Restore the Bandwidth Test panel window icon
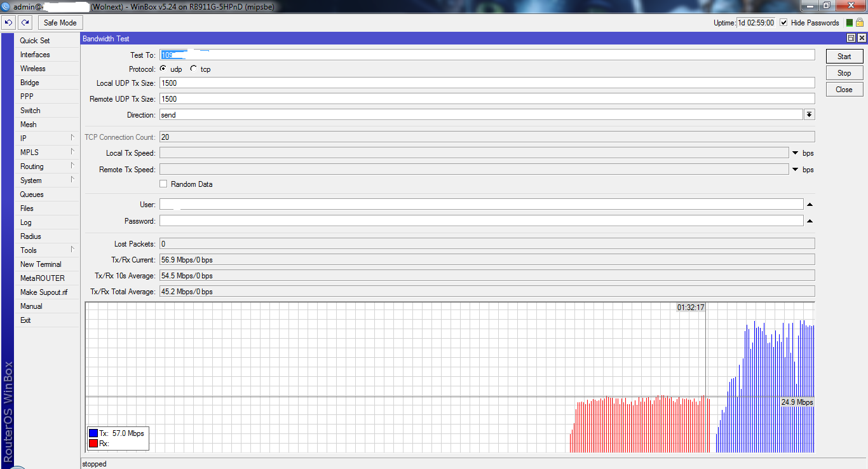 coord(851,39)
